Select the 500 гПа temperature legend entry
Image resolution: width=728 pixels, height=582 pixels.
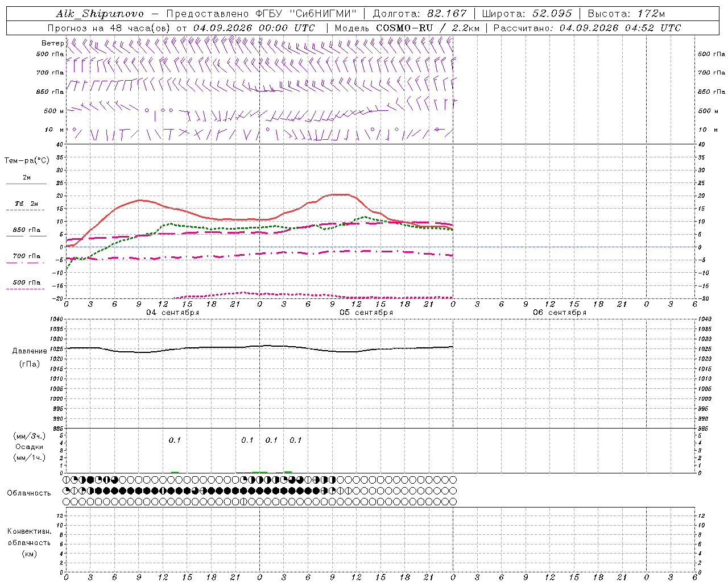pos(26,284)
